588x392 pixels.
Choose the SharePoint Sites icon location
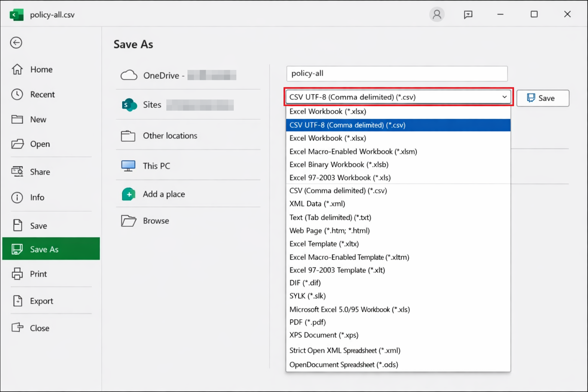[x=129, y=105]
